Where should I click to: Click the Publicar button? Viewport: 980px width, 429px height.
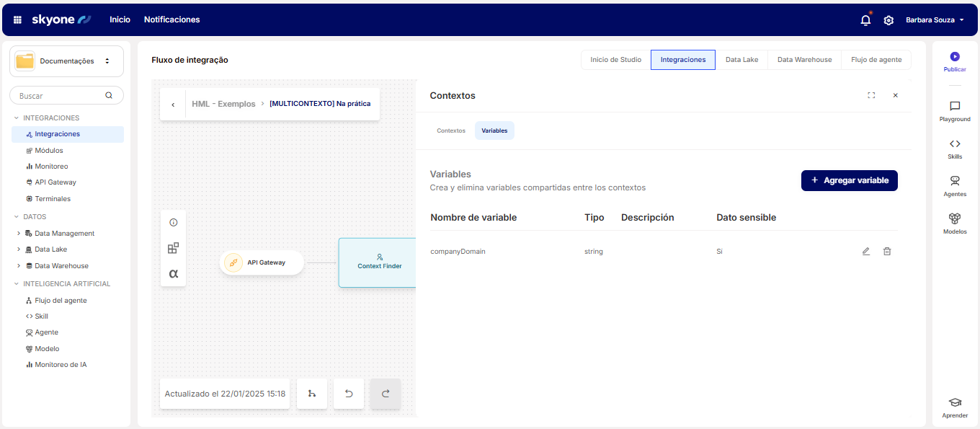pos(955,61)
